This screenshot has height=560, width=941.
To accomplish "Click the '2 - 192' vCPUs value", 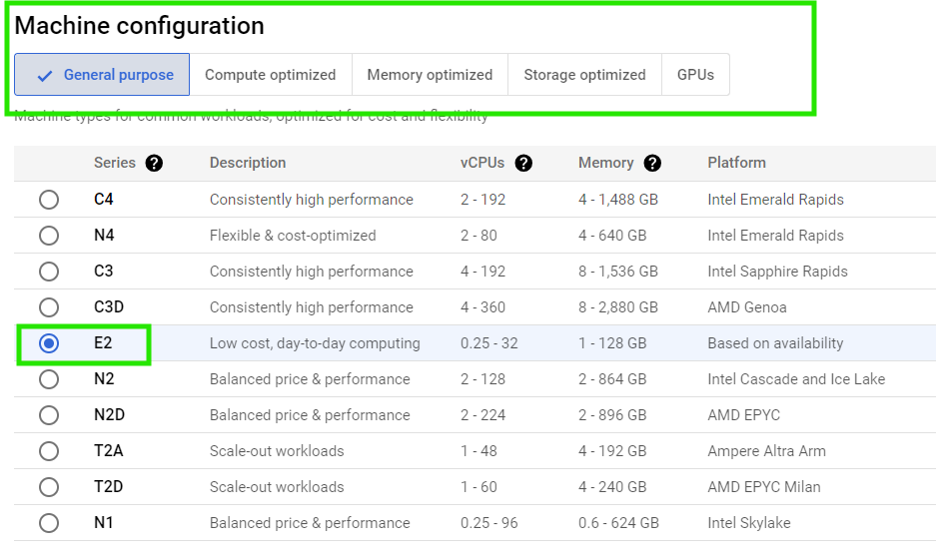I will click(483, 199).
